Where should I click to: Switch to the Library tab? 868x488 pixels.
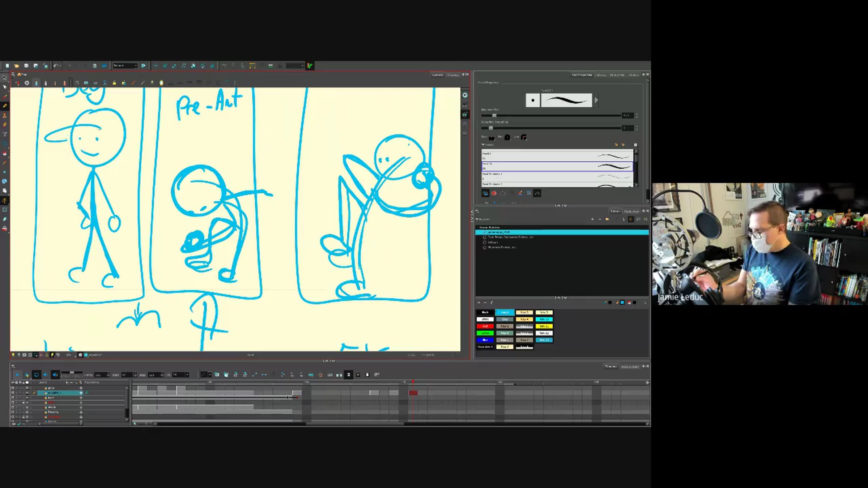tap(601, 75)
